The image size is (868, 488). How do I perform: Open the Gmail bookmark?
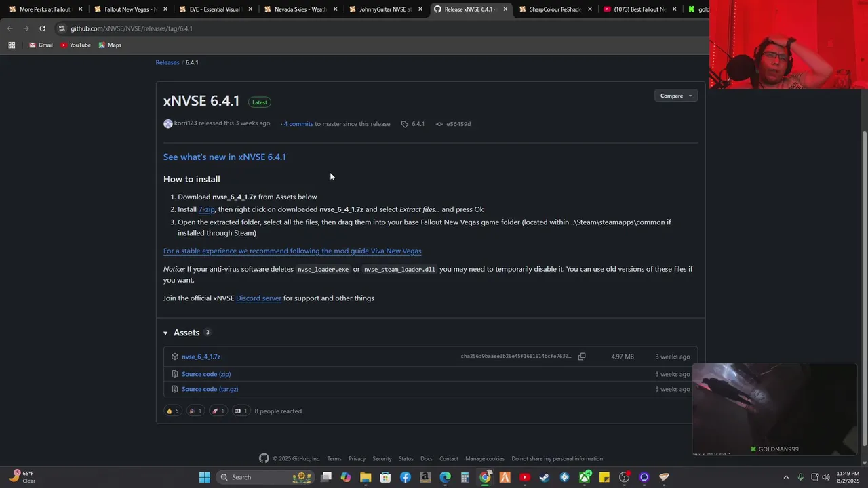pyautogui.click(x=41, y=45)
